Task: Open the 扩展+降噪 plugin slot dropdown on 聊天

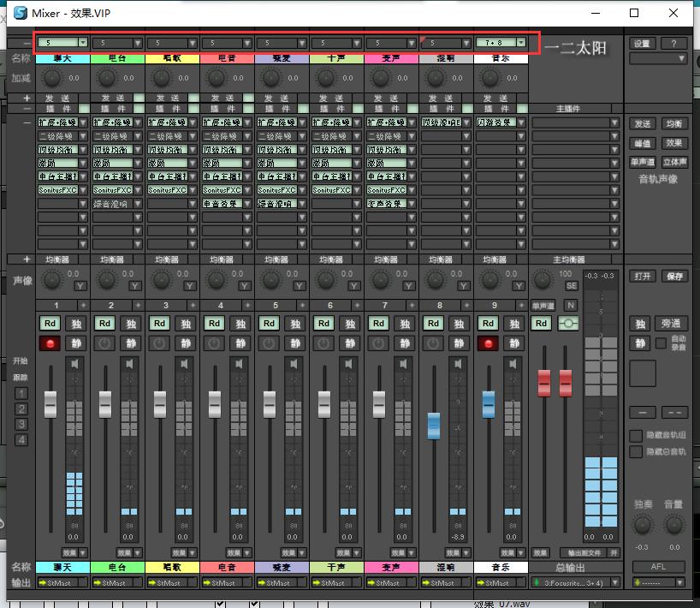Action: pos(61,122)
